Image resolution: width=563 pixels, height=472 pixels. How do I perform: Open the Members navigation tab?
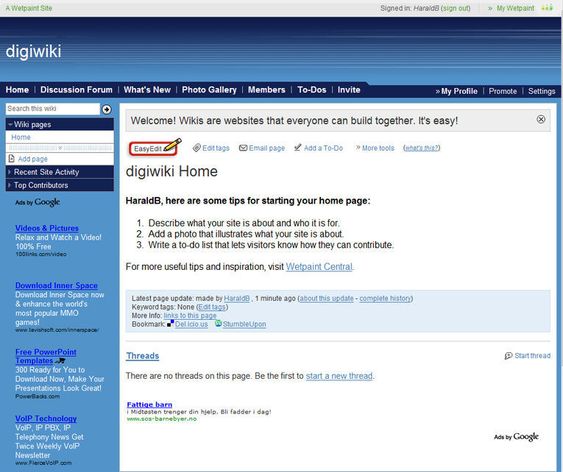[x=266, y=90]
